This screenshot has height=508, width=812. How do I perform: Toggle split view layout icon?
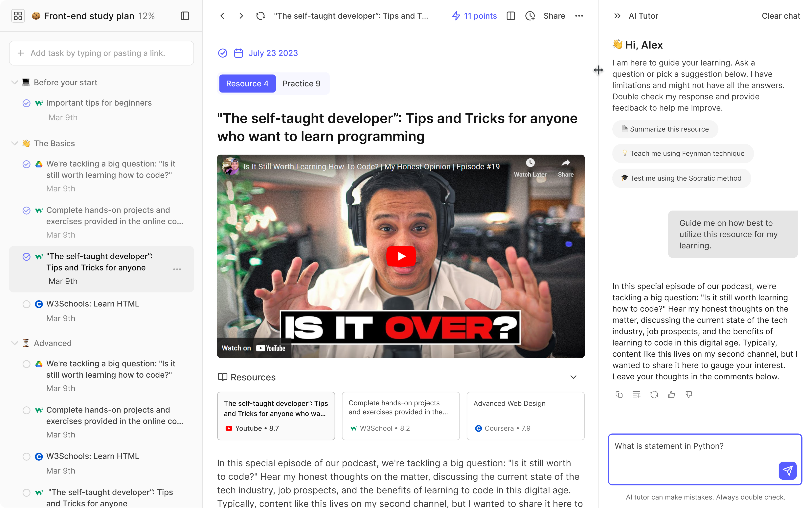tap(511, 16)
